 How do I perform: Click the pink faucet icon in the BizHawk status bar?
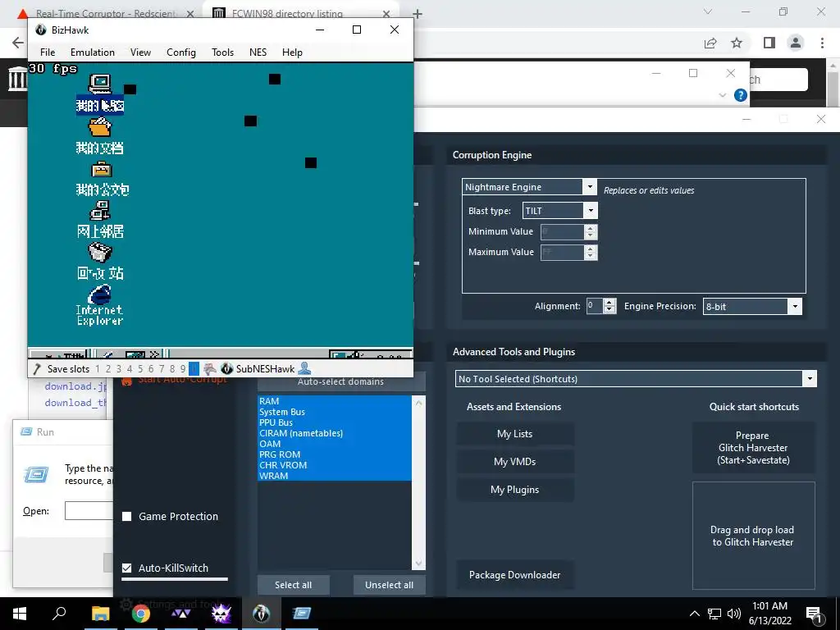coord(210,368)
